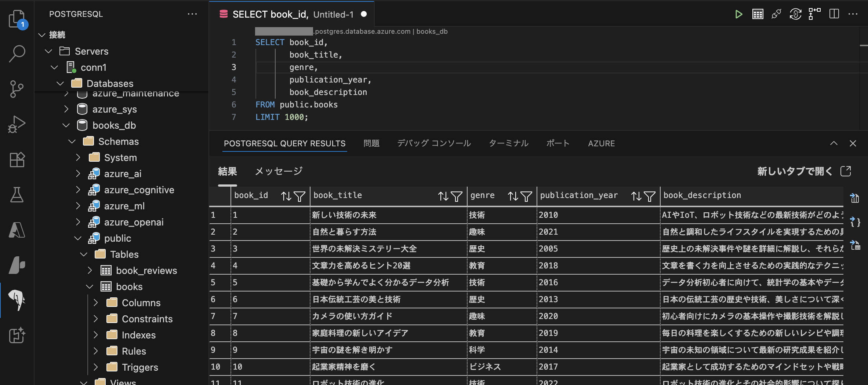Expand the azure_sys database

tap(66, 109)
